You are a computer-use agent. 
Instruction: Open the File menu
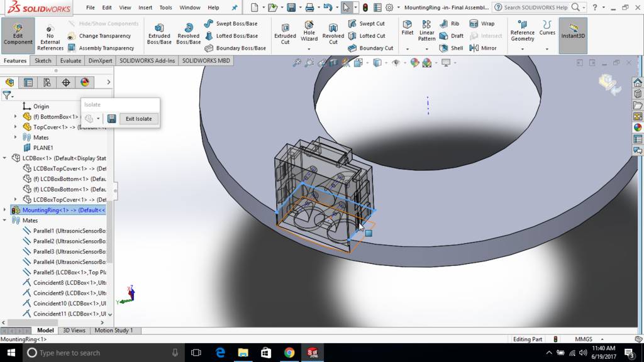91,8
